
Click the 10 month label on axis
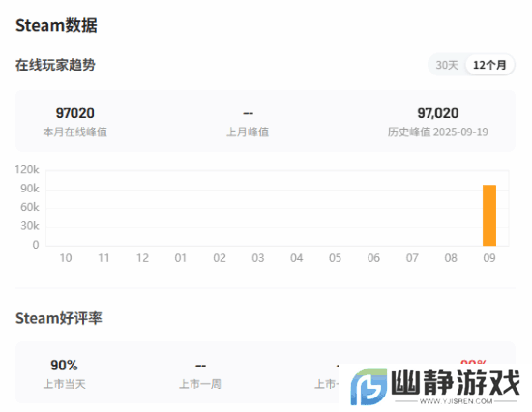coord(66,258)
